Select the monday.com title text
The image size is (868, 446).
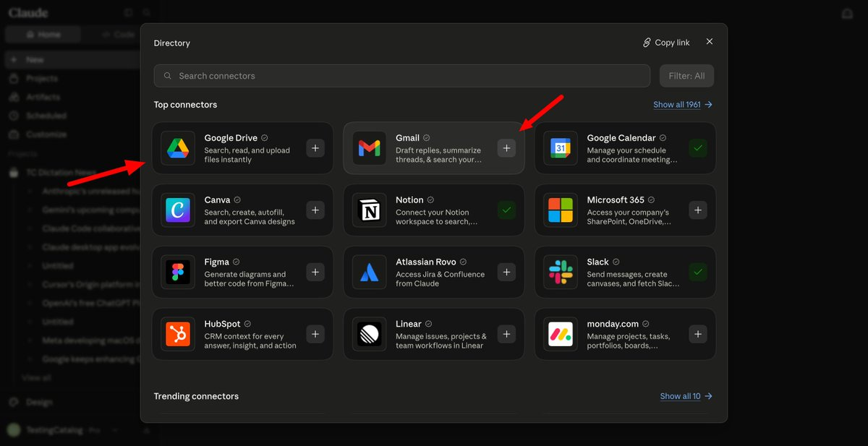tap(613, 324)
